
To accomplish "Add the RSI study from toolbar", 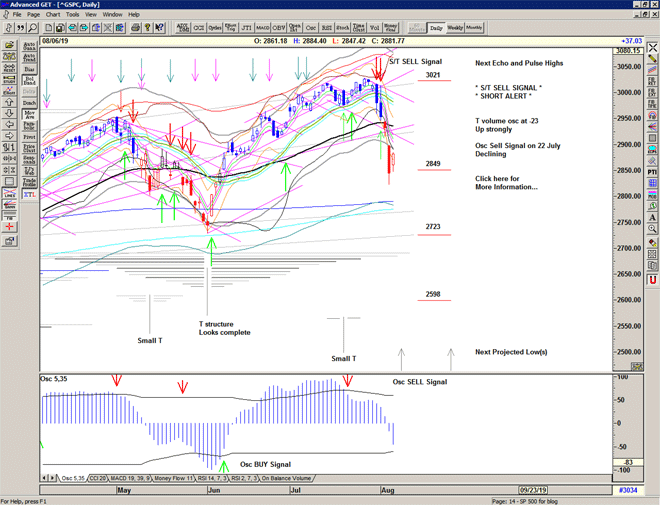I will [327, 28].
